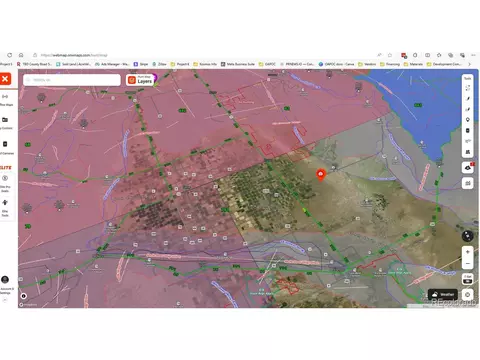
Task: Select the first tool under the Tools label
Action: [x=468, y=88]
